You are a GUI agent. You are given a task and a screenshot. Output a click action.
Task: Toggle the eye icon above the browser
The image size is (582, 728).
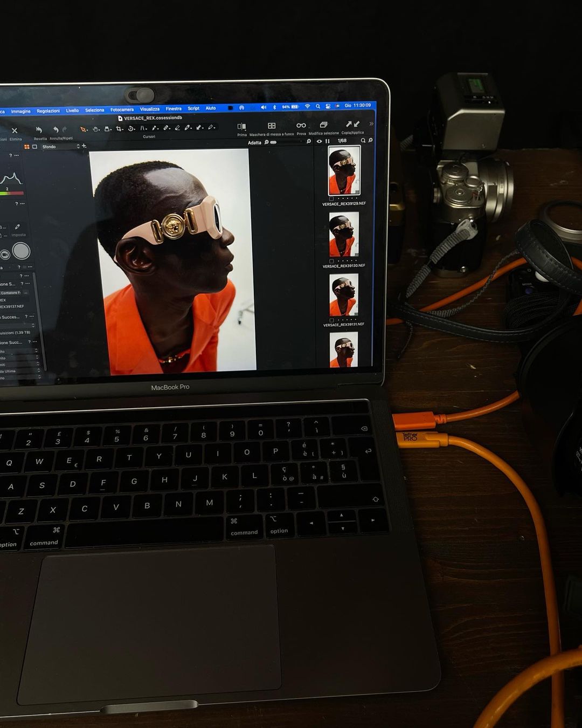319,141
